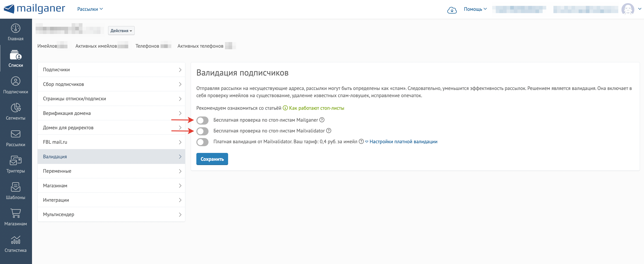Click the Mailganer logo
The height and width of the screenshot is (264, 644).
tap(34, 9)
